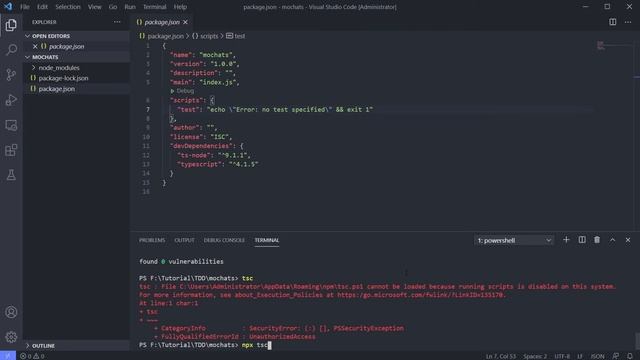Open the Go menu
Image resolution: width=640 pixels, height=360 pixels.
point(113,7)
